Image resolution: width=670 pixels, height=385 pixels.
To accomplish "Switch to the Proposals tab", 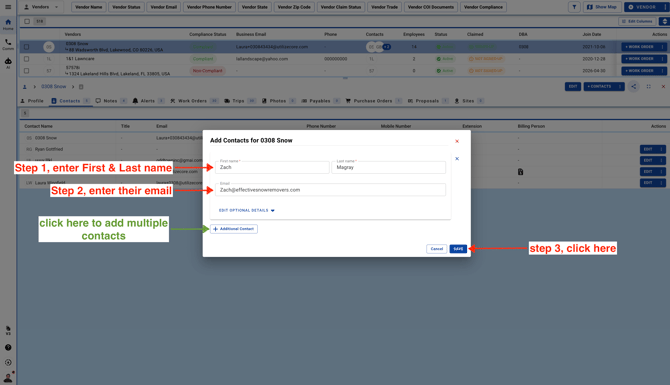I will (x=427, y=101).
